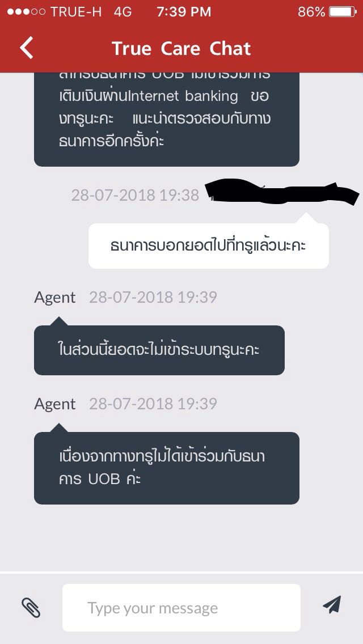Tap the True Care Chat title

[x=181, y=48]
